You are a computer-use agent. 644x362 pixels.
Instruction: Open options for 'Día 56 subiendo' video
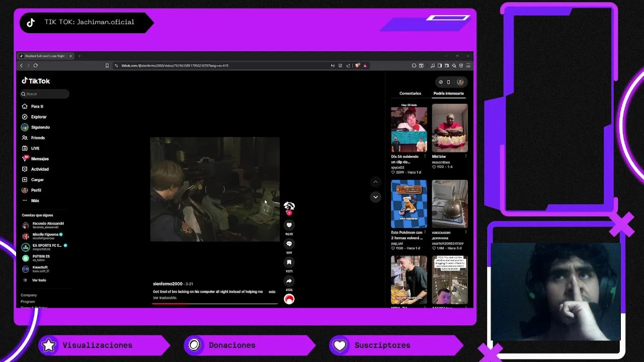tap(425, 156)
